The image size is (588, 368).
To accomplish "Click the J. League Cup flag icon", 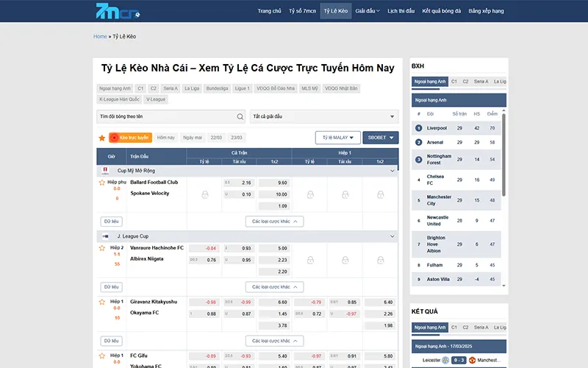I will point(105,236).
